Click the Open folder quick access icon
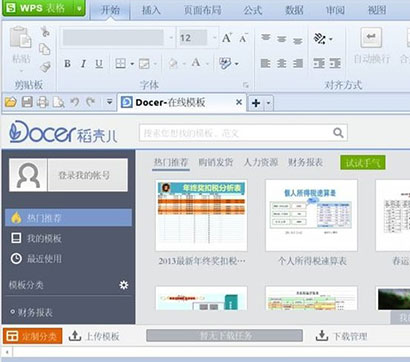Screen dimensions: 410x362 pos(11,102)
